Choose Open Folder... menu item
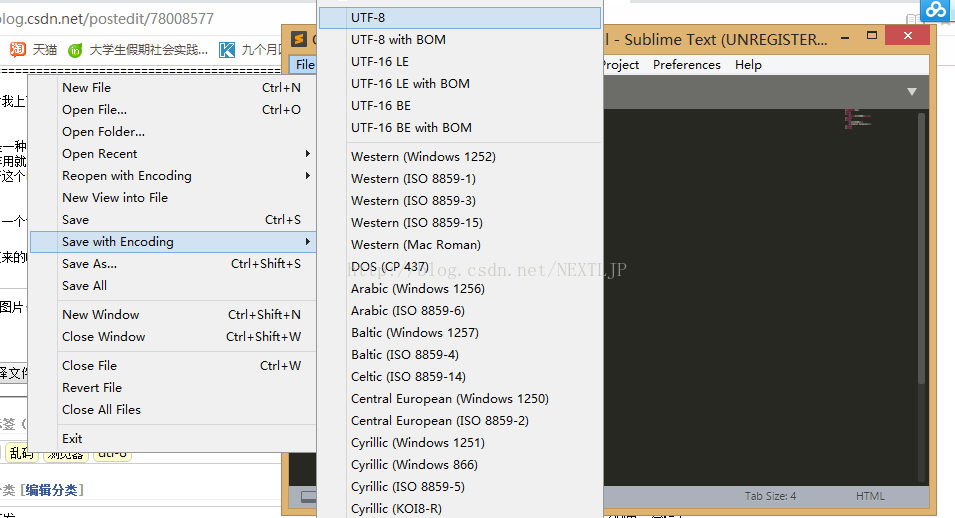This screenshot has height=518, width=955. [x=172, y=132]
